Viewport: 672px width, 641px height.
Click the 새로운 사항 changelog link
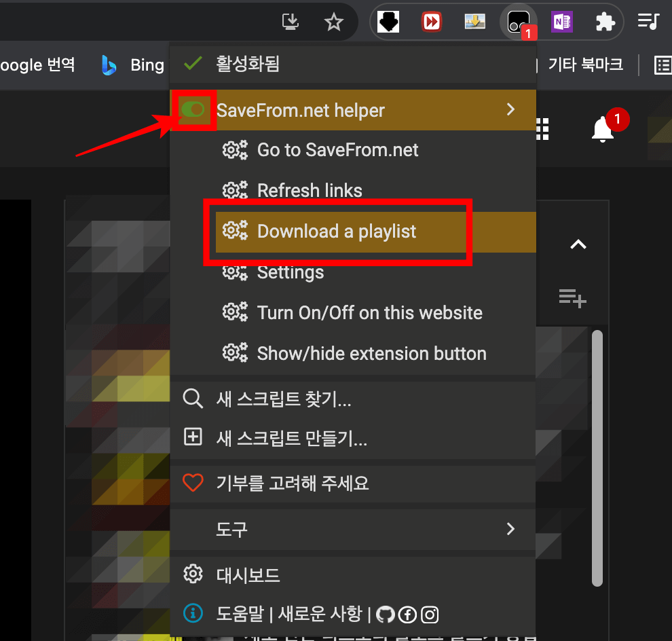tap(320, 614)
